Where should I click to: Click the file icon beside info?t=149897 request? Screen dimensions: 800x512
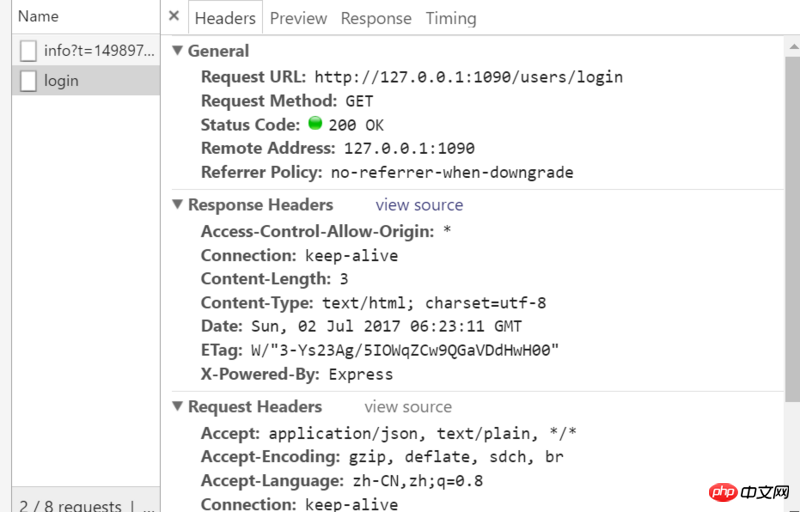coord(28,51)
